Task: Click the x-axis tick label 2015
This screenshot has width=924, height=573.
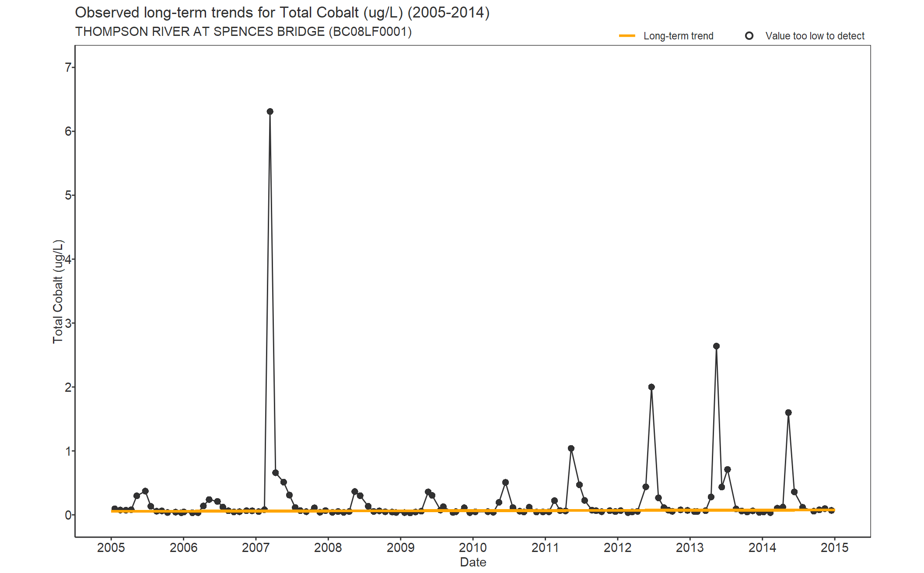Action: [x=835, y=548]
